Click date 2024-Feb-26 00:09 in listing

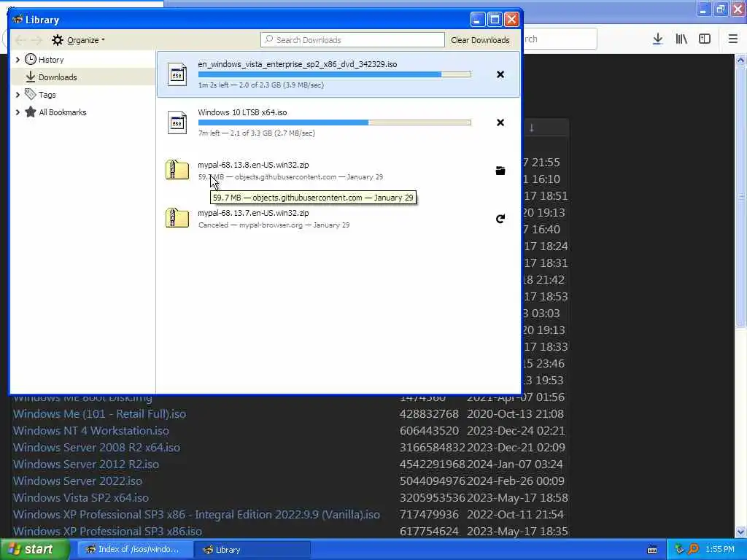pyautogui.click(x=516, y=481)
